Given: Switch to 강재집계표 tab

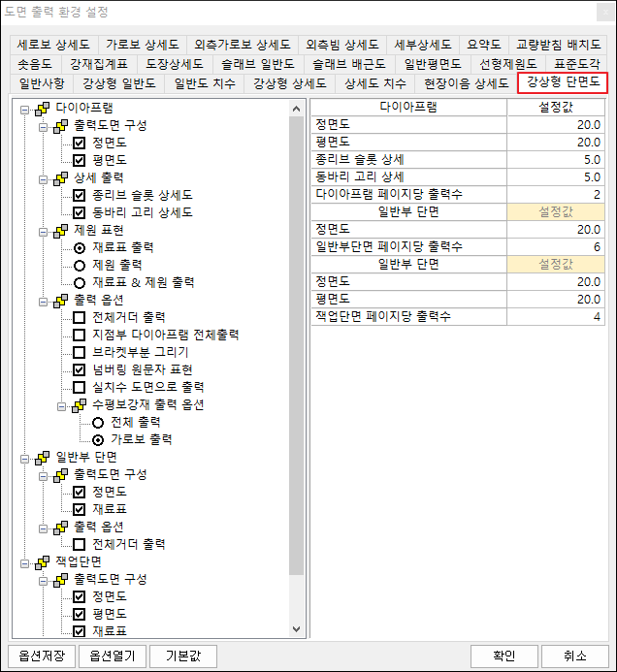Looking at the screenshot, I should (99, 64).
